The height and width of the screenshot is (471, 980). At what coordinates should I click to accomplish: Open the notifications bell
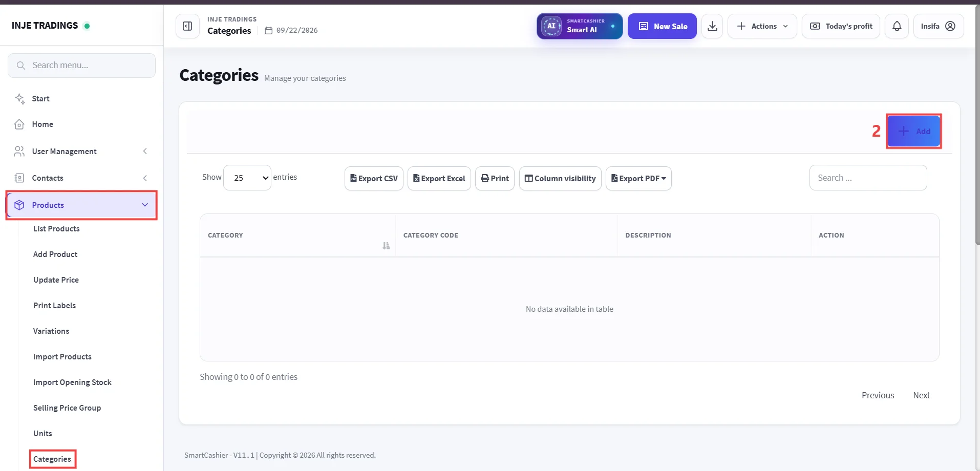897,26
